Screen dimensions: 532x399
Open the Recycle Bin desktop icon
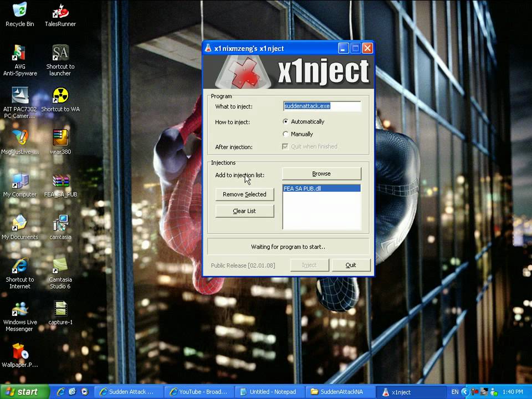pos(20,14)
